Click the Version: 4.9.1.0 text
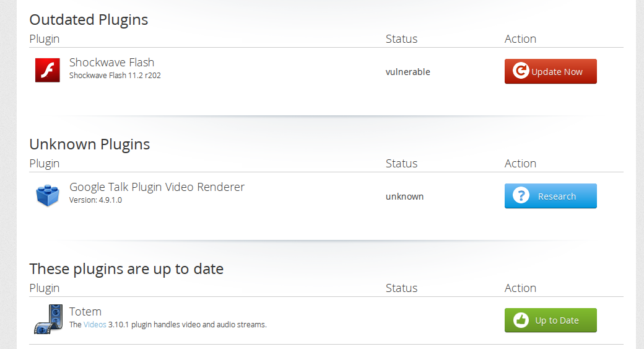644x349 pixels. (x=95, y=200)
